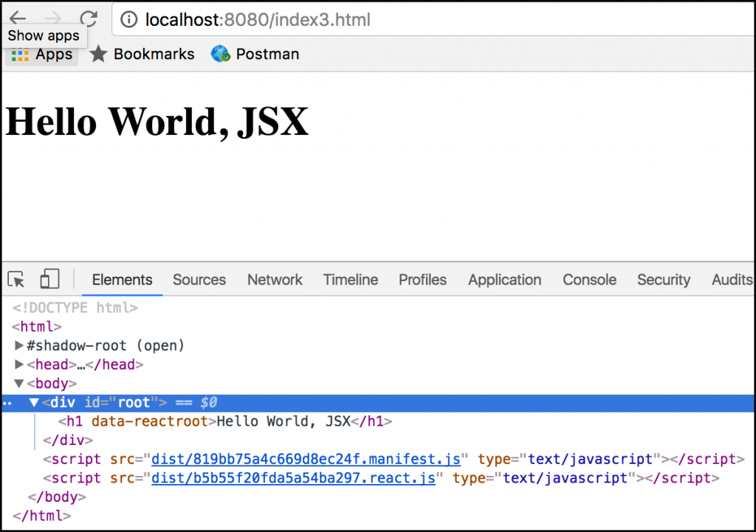This screenshot has height=532, width=756.
Task: Open the Security tab
Action: [664, 280]
